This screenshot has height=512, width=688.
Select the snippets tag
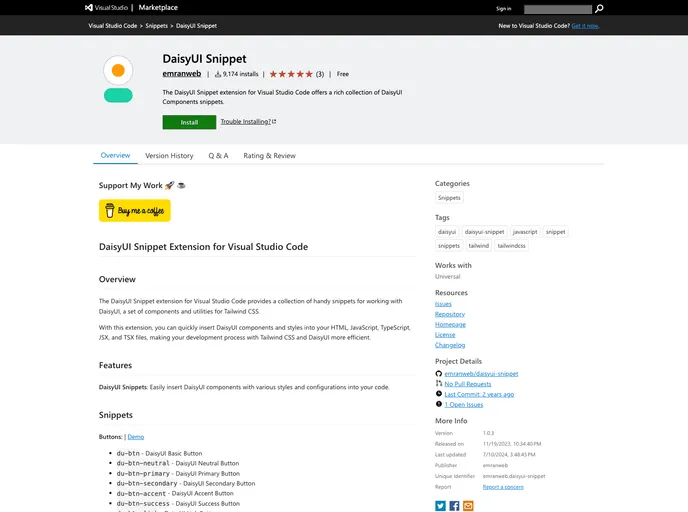pos(449,246)
